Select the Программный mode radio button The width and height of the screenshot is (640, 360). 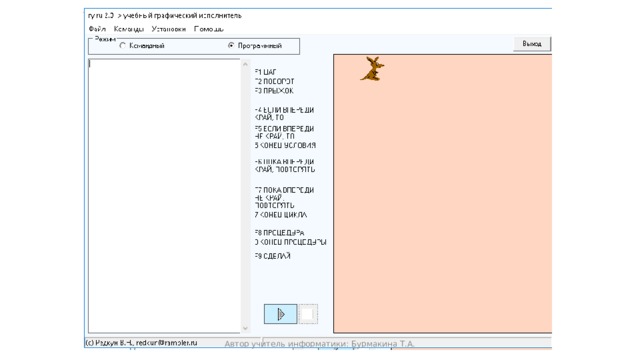[x=255, y=46]
